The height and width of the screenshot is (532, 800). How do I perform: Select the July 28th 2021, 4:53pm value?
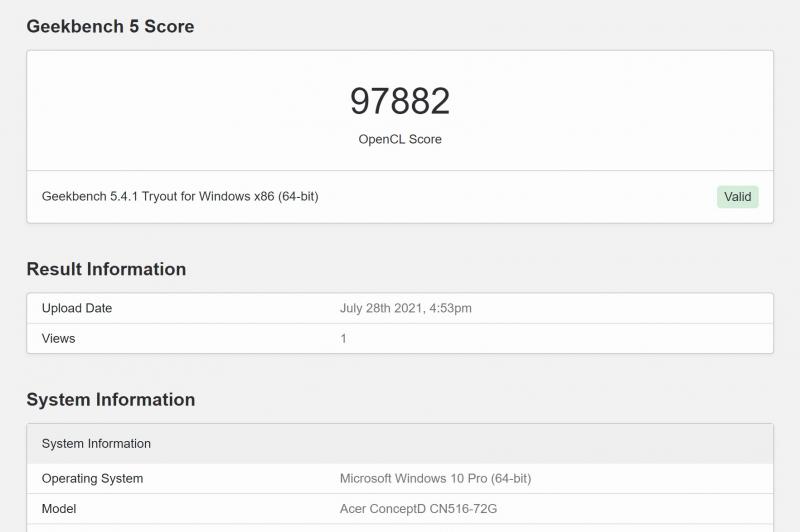(406, 308)
